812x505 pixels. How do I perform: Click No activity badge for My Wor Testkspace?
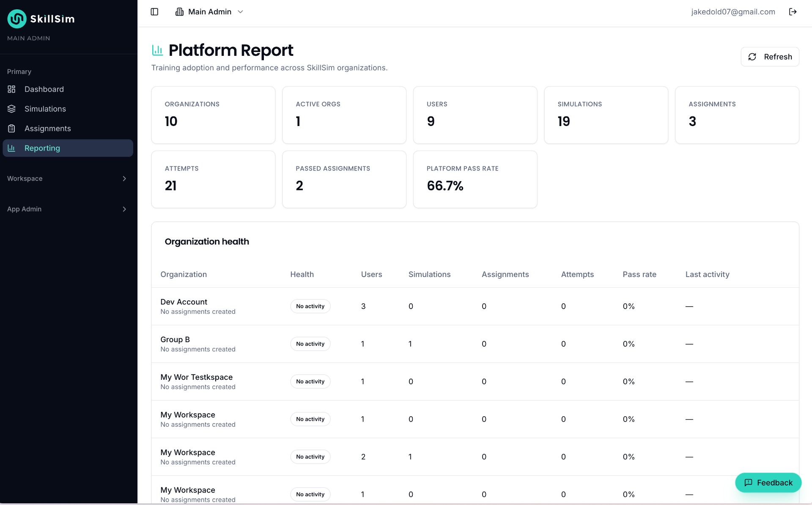point(310,381)
